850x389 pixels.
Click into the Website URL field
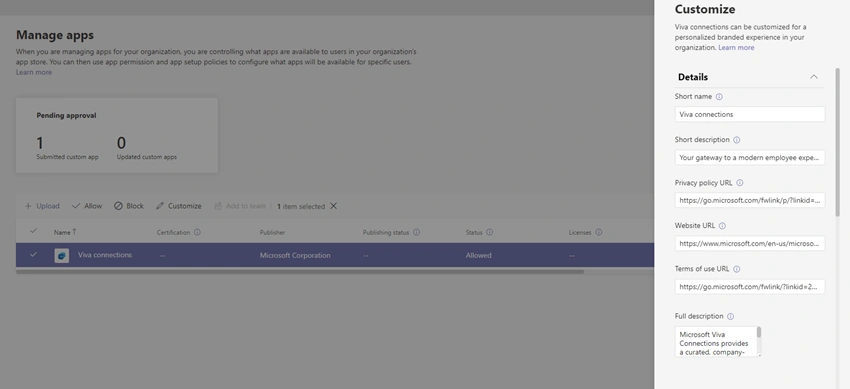[x=750, y=243]
